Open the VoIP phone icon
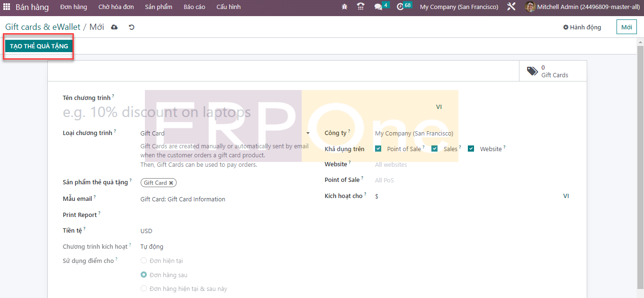 coord(361,7)
